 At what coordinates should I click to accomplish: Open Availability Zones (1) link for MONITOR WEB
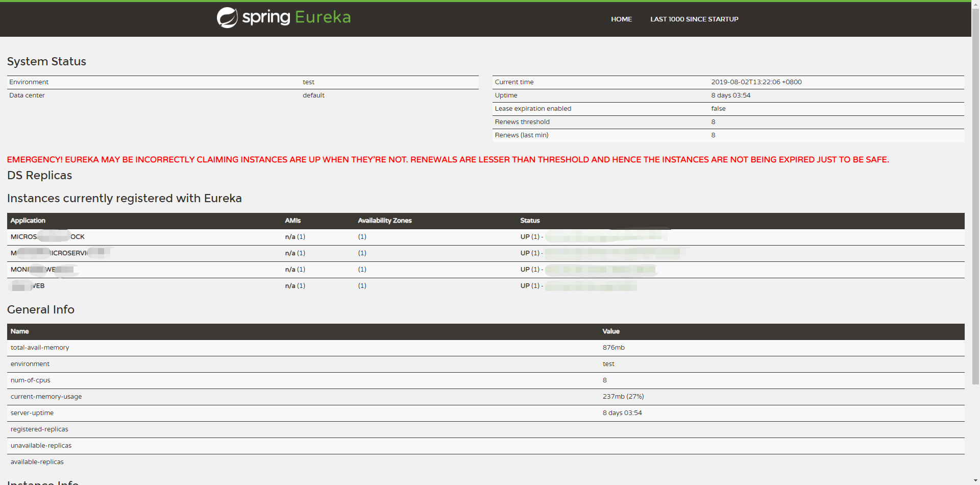coord(362,269)
